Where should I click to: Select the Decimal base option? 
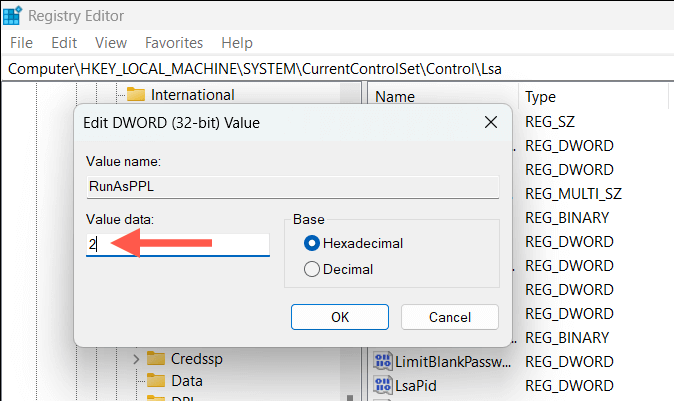click(312, 269)
